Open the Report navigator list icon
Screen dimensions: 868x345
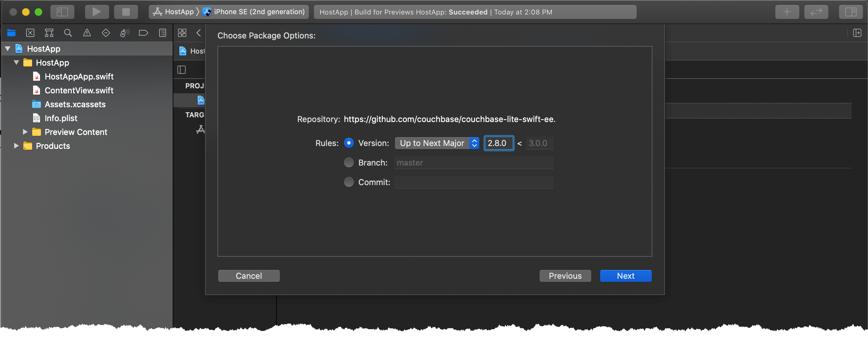(162, 33)
